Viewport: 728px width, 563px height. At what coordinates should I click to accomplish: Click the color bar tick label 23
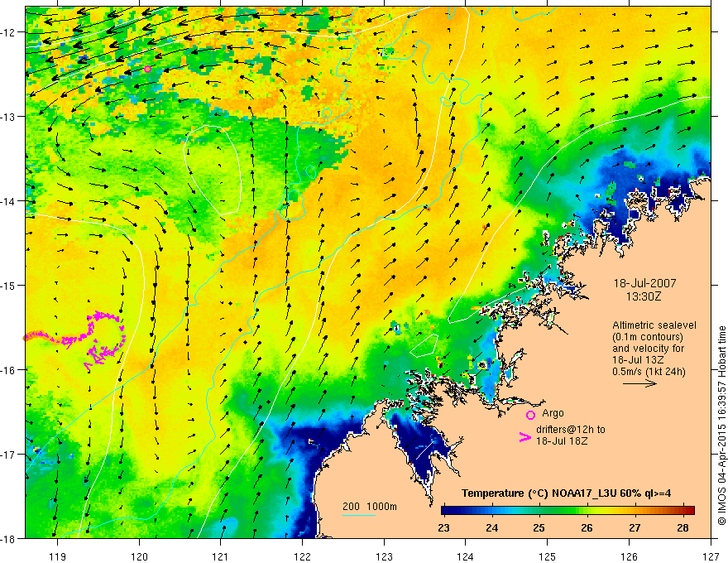tap(444, 527)
